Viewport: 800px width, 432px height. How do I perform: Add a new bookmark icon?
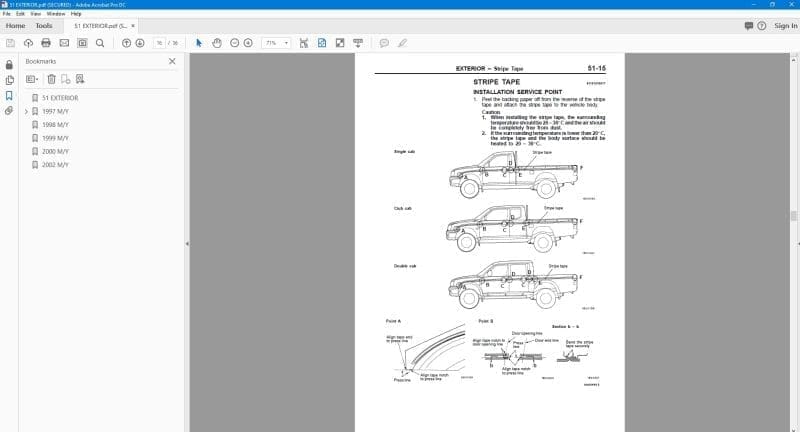tap(66, 79)
